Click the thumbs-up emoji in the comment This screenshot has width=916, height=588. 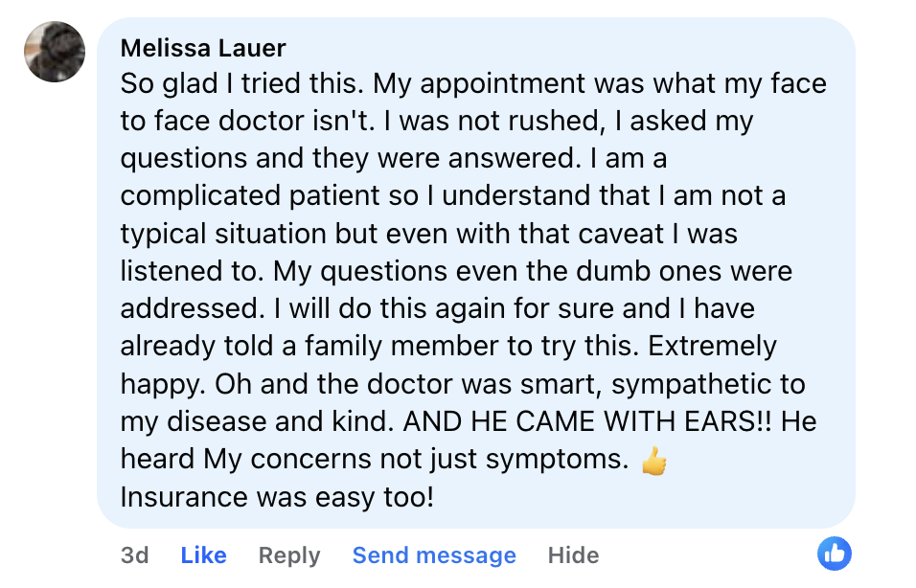coord(654,461)
